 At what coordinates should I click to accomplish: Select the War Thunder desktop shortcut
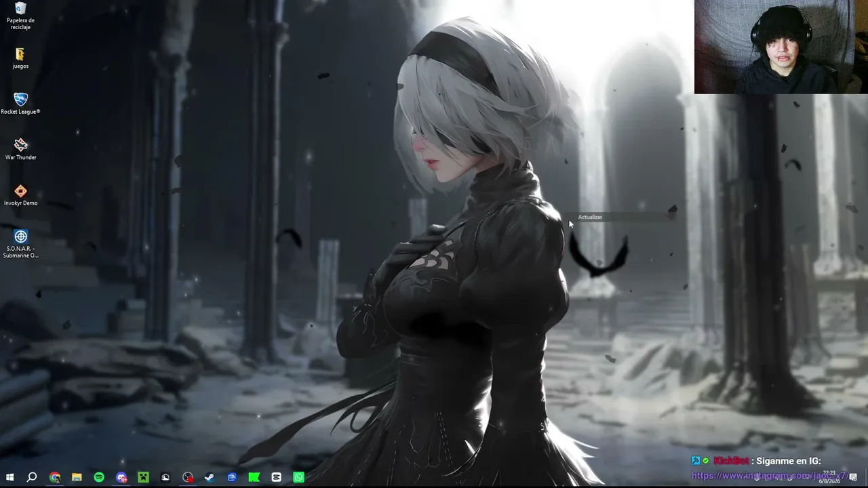point(20,149)
